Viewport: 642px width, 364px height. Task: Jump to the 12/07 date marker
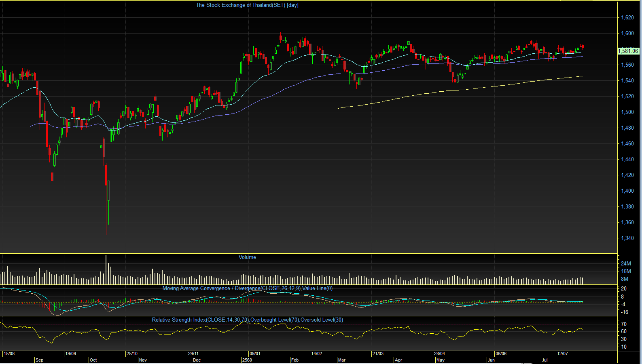562,354
